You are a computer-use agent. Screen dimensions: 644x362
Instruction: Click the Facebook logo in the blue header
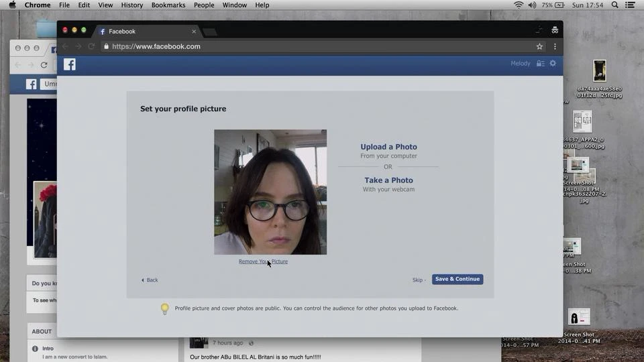click(x=69, y=64)
